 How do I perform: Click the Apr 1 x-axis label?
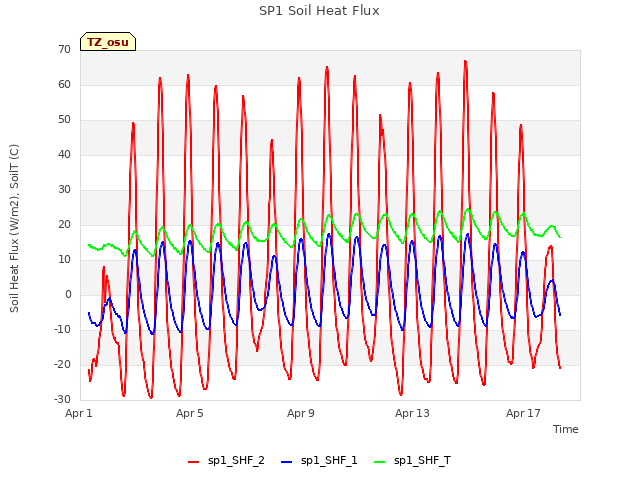(79, 413)
